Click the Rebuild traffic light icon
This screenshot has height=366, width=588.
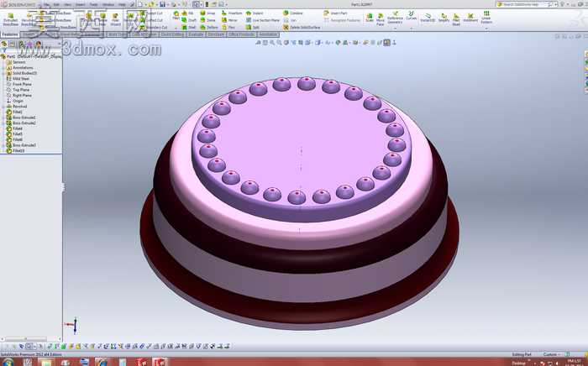click(207, 4)
